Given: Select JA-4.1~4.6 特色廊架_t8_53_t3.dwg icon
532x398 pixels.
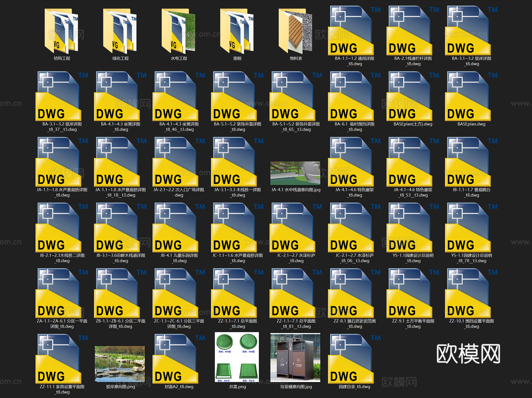Looking at the screenshot, I should [x=413, y=162].
